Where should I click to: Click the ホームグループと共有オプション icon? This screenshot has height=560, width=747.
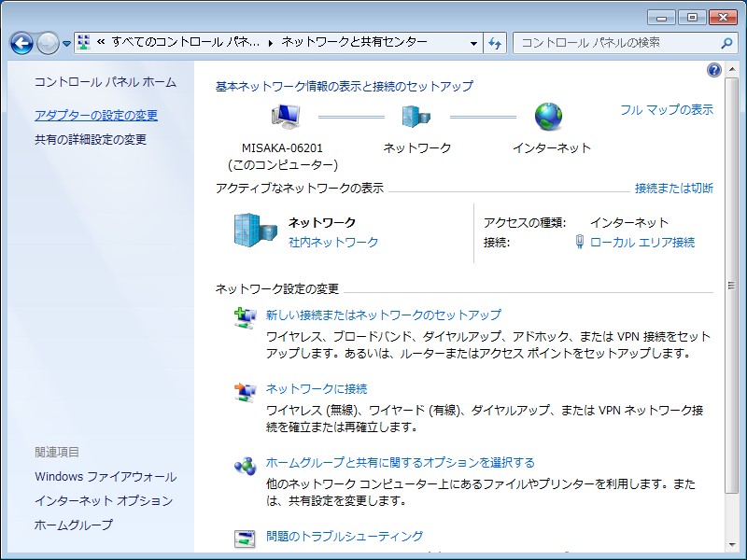click(245, 465)
